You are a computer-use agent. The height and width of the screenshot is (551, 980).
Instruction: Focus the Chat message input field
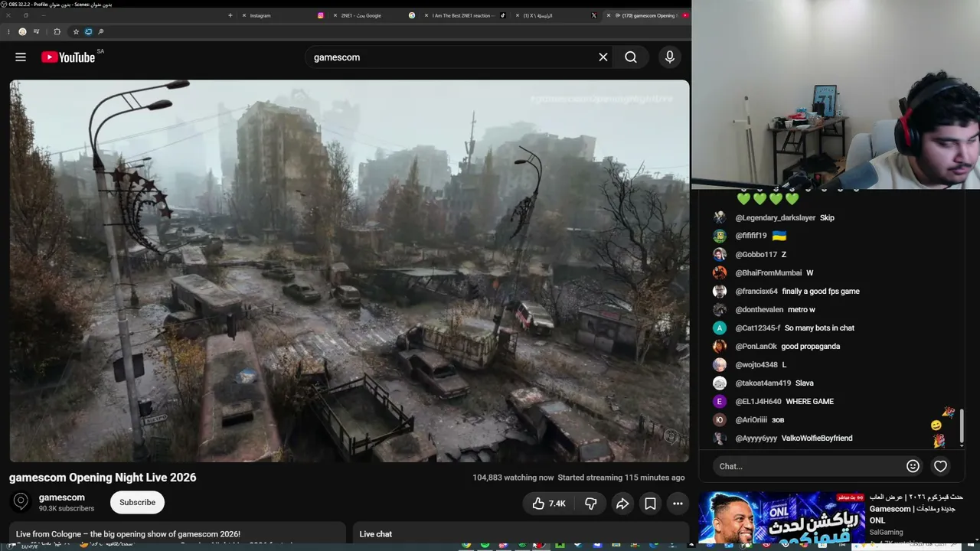pyautogui.click(x=808, y=466)
